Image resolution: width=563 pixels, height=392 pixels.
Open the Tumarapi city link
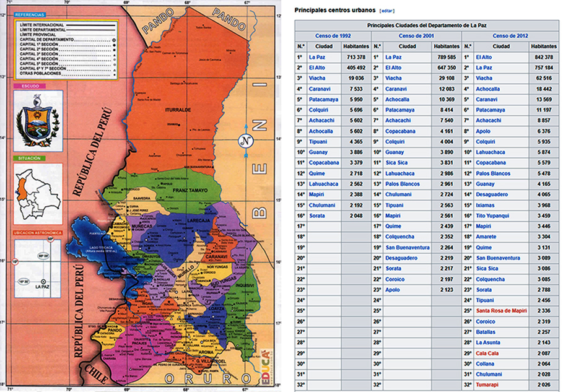tap(487, 385)
